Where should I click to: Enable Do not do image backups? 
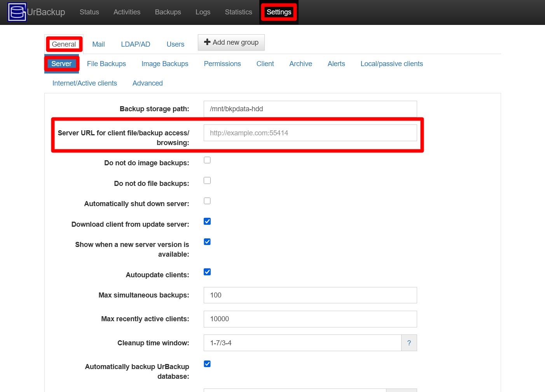coord(207,160)
